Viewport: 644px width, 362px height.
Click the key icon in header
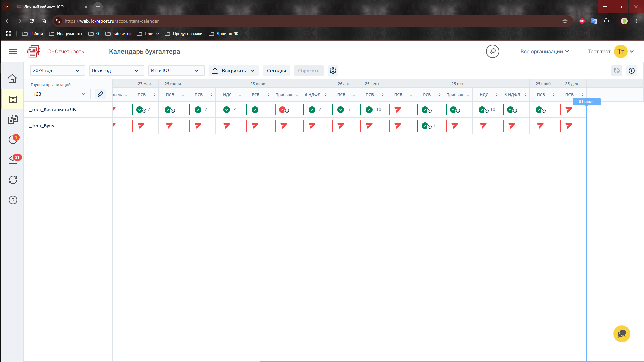click(492, 51)
